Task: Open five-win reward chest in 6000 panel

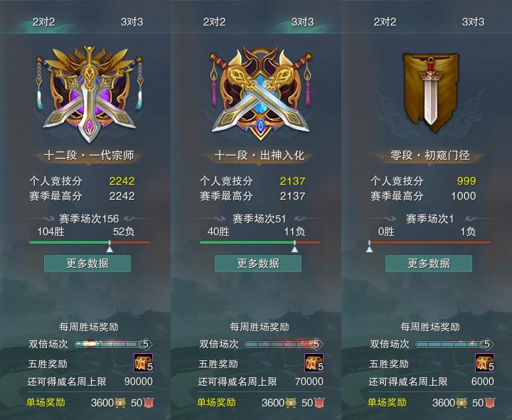Action: (484, 362)
